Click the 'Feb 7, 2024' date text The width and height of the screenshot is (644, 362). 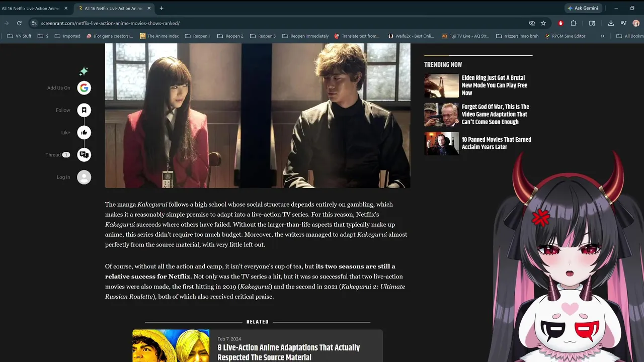(229, 339)
